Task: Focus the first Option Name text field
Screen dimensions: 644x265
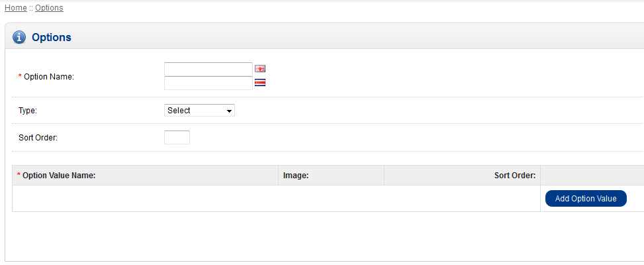Action: (x=208, y=69)
